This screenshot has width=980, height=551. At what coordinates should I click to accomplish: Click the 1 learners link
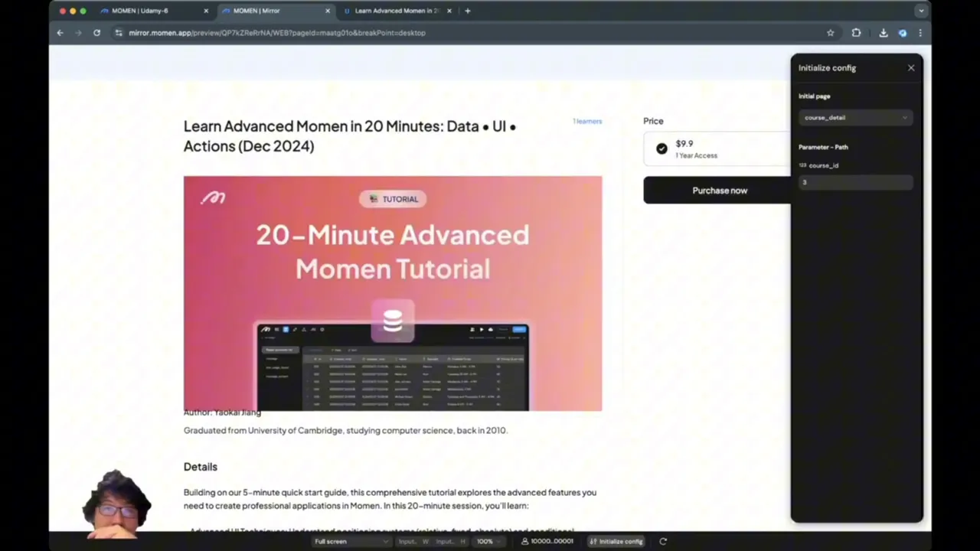(587, 121)
